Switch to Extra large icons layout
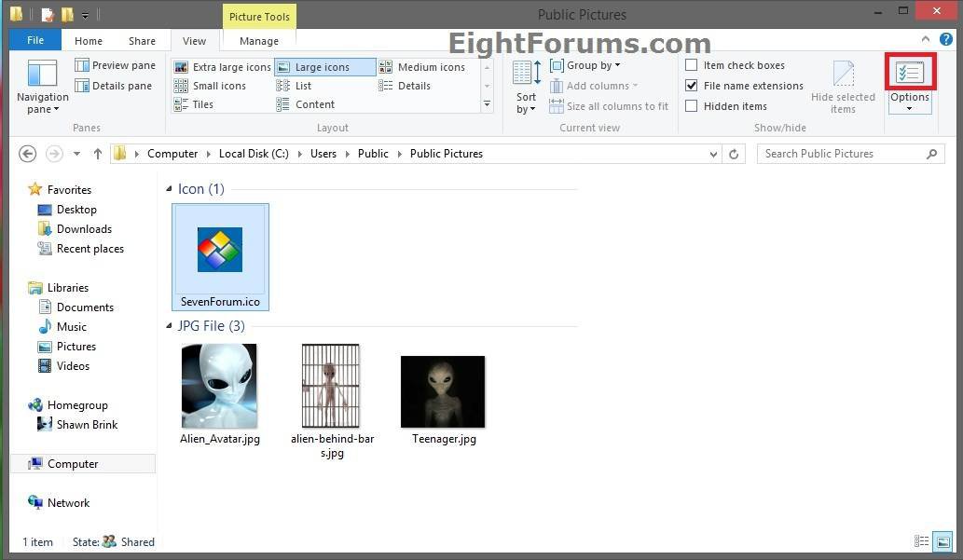Viewport: 963px width, 560px height. pyautogui.click(x=222, y=67)
